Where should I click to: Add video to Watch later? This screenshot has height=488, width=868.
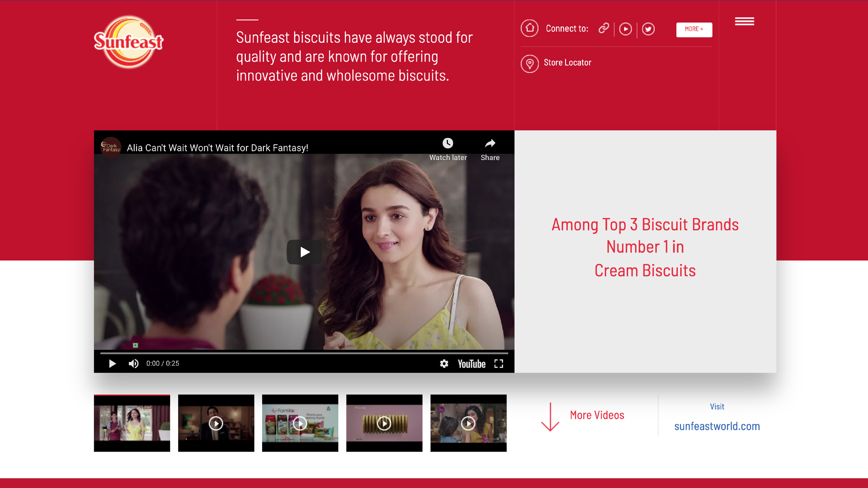point(448,150)
